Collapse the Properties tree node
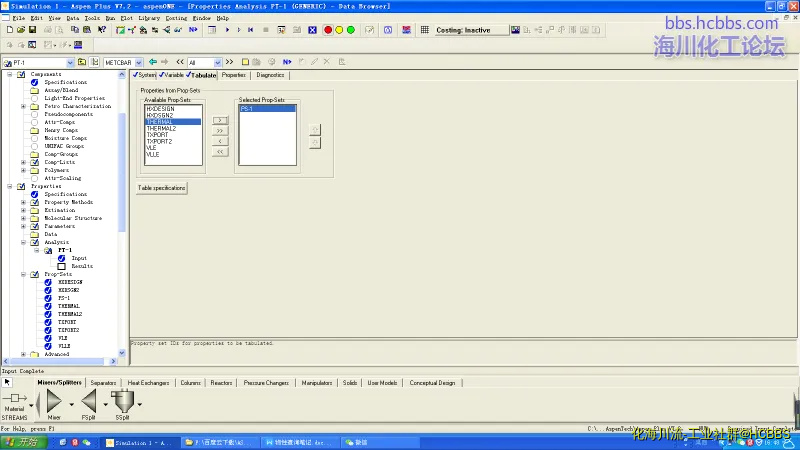The width and height of the screenshot is (800, 450). tap(10, 186)
